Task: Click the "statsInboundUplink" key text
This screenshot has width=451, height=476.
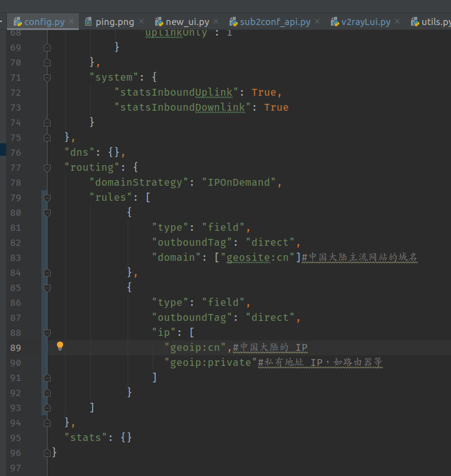Action: pos(176,93)
